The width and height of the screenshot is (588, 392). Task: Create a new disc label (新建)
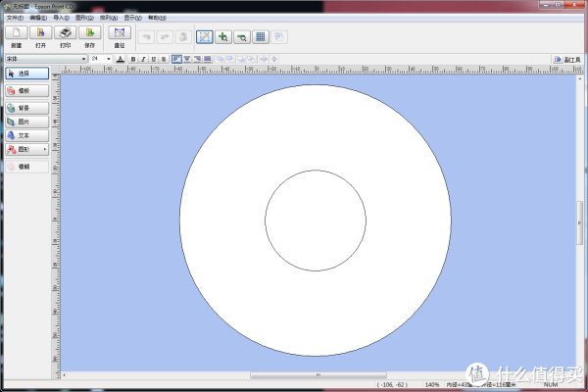16,32
